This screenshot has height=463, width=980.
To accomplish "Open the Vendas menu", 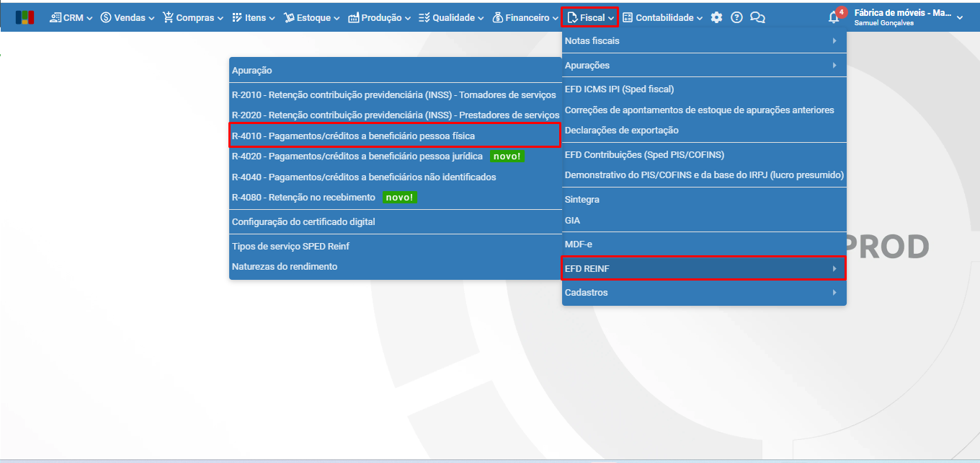I will click(x=128, y=17).
